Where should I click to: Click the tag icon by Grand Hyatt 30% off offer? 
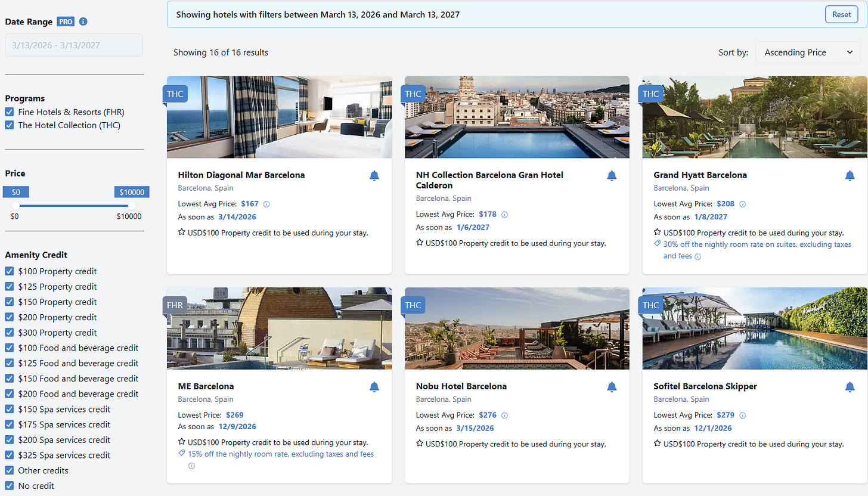(657, 244)
